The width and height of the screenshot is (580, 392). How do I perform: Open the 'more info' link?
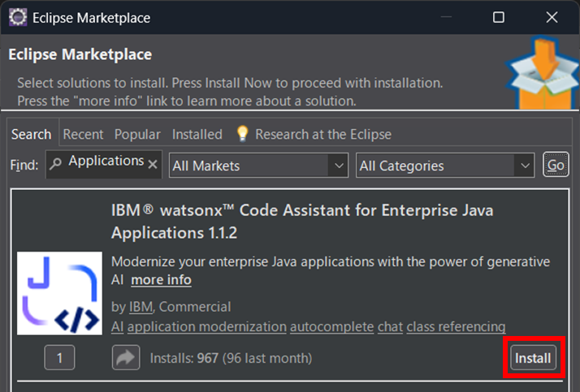tap(161, 280)
